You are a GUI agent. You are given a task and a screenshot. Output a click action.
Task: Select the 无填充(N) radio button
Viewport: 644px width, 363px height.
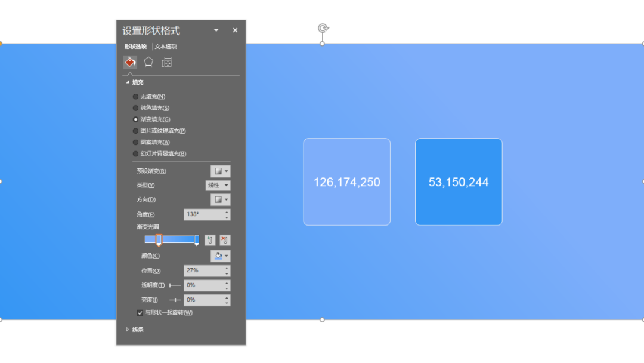coord(135,97)
